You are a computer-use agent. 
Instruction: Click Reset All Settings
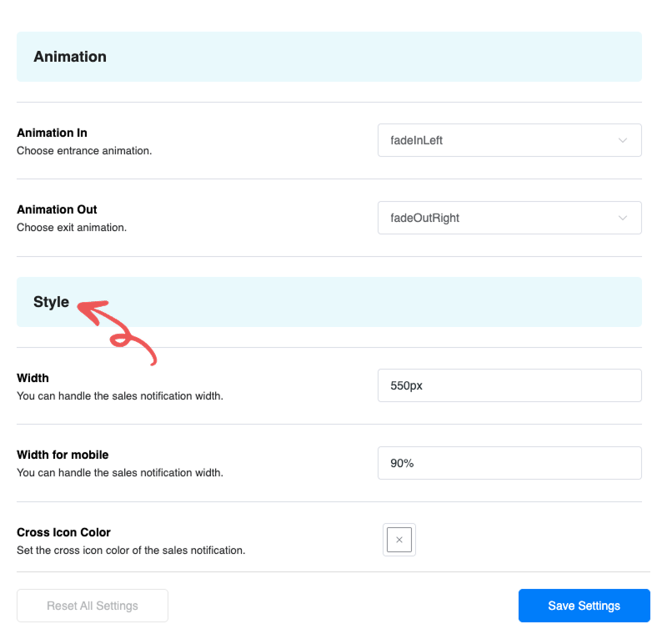click(92, 606)
